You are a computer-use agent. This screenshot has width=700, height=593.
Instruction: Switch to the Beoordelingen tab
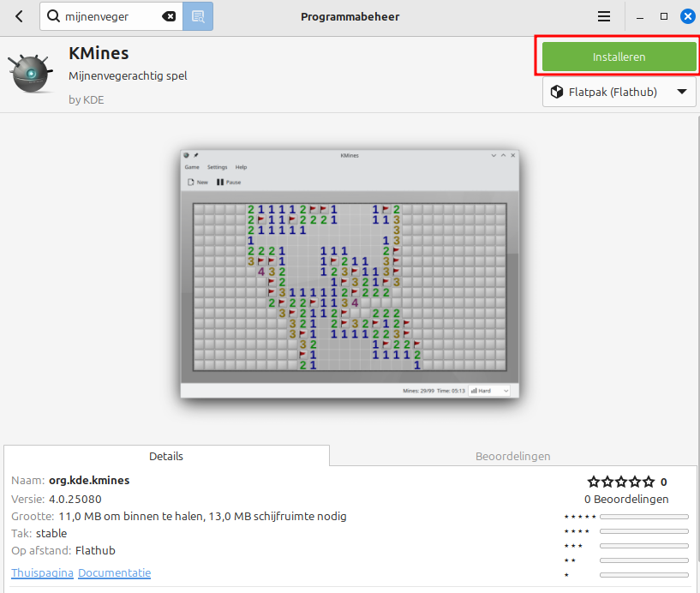pyautogui.click(x=512, y=456)
